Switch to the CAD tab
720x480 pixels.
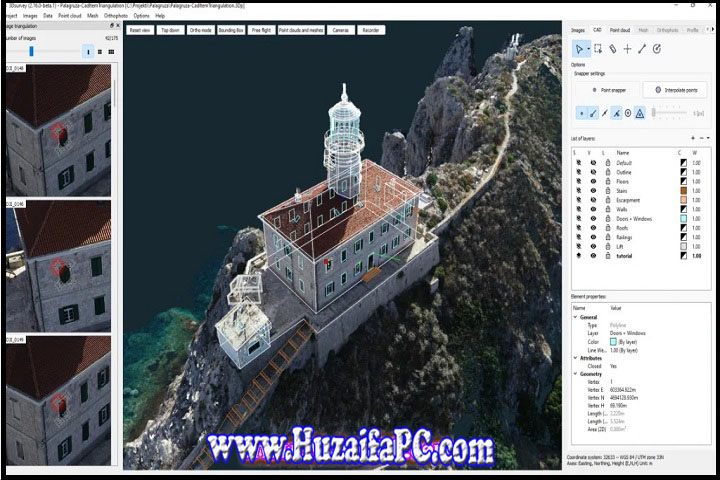597,30
